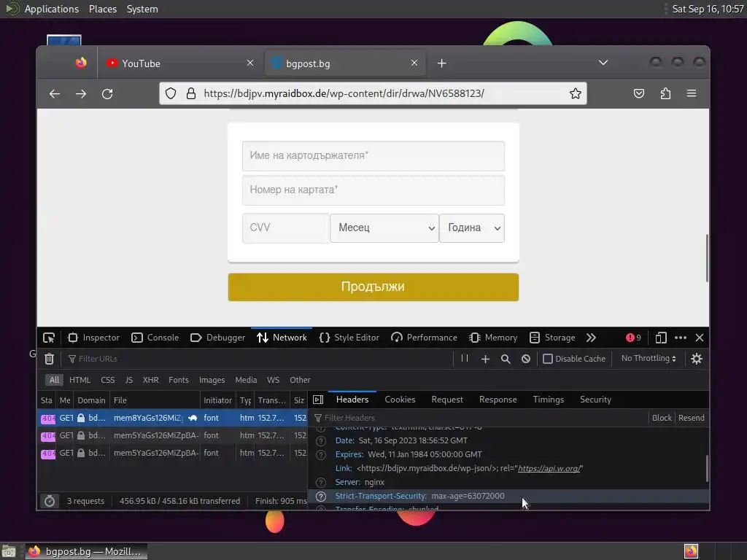Switch to the Security details tab
This screenshot has width=747, height=560.
point(595,400)
